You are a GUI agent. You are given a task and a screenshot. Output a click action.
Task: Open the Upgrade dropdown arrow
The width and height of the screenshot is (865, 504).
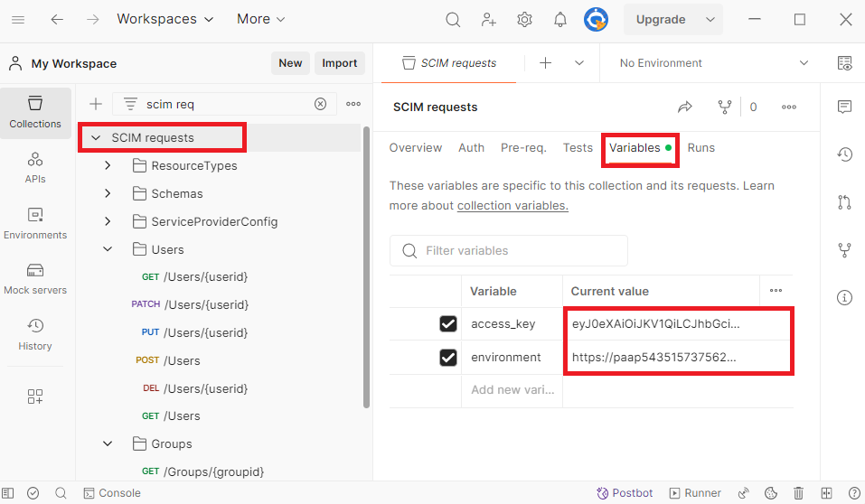(x=710, y=20)
